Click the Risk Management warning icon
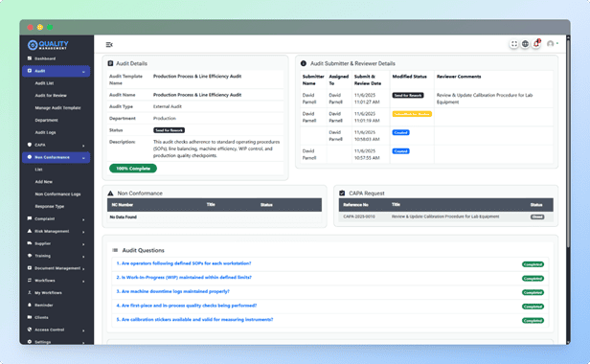The image size is (590, 364). (x=30, y=231)
